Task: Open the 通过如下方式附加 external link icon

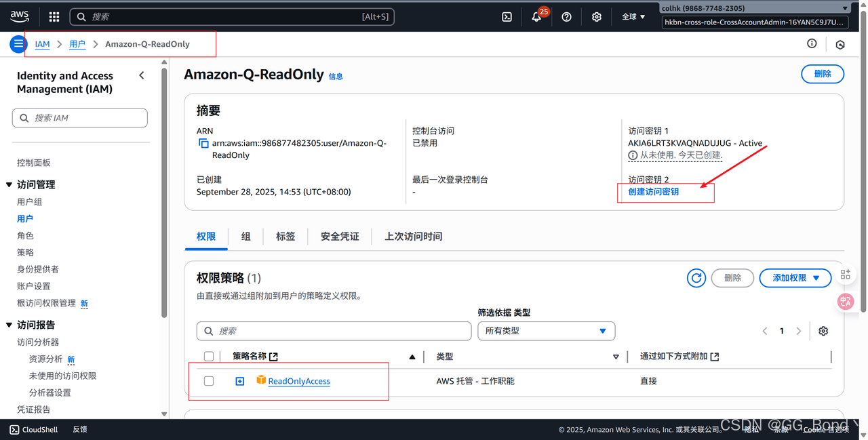Action: click(714, 357)
